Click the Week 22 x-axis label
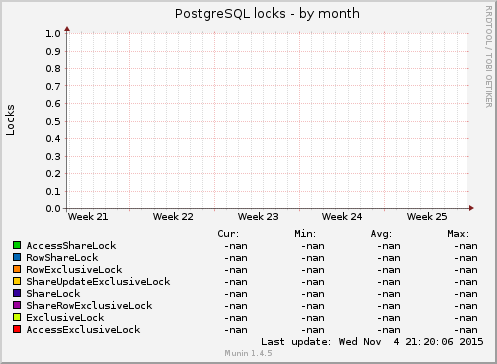The height and width of the screenshot is (364, 497). point(173,217)
